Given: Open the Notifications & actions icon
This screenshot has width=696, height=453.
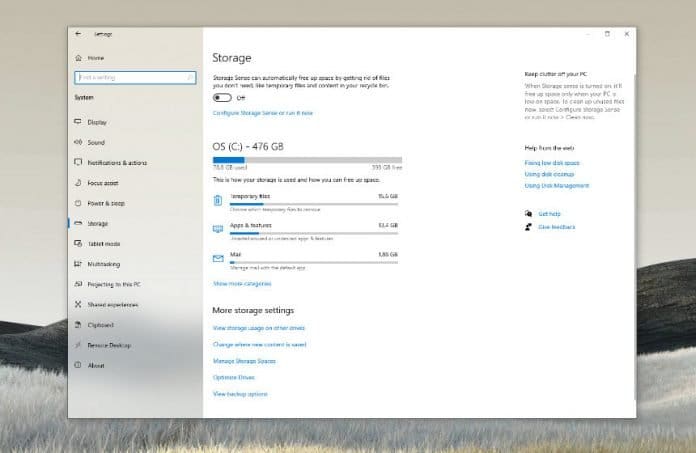Looking at the screenshot, I should click(78, 162).
